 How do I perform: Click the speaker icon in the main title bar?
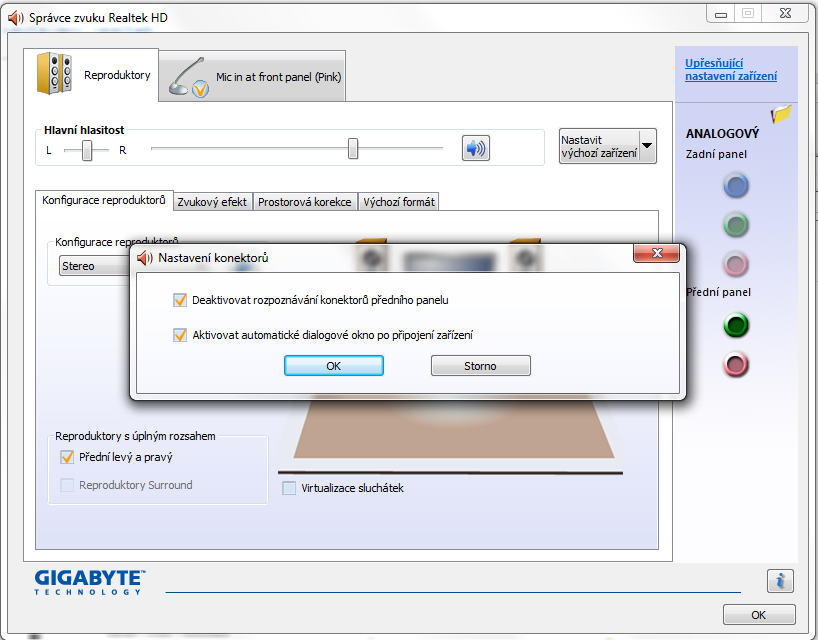point(15,18)
